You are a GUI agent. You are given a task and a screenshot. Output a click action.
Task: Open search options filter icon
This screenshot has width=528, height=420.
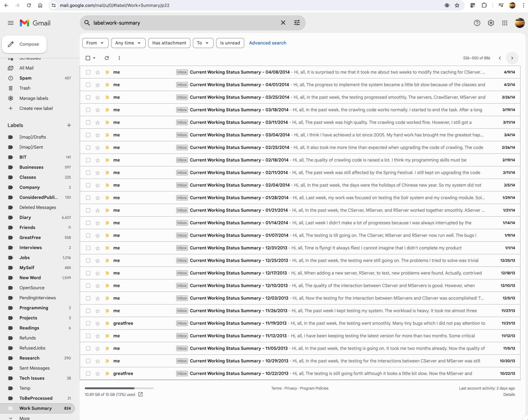click(x=297, y=23)
